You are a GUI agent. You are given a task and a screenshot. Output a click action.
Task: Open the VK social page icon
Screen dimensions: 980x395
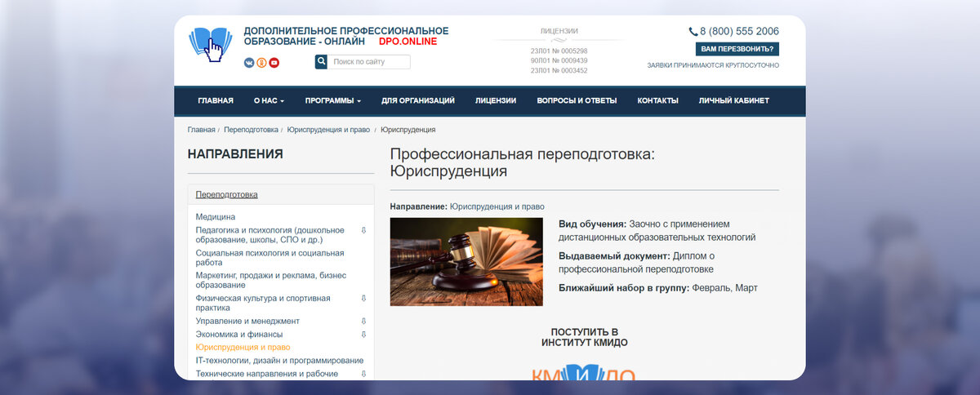click(249, 63)
